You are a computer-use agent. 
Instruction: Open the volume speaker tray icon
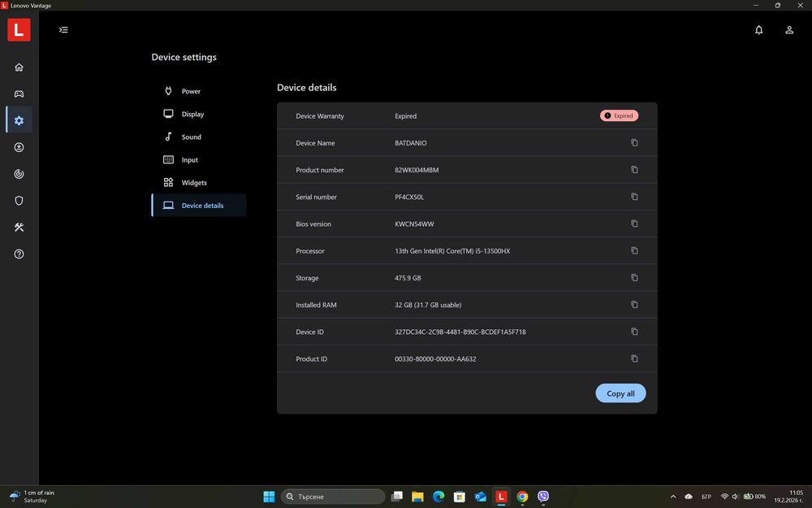click(736, 497)
